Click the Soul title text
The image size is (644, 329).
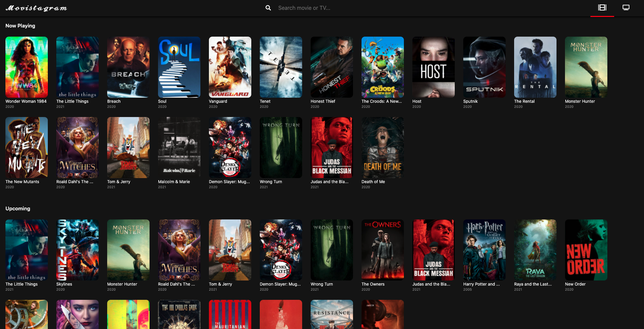pos(162,101)
